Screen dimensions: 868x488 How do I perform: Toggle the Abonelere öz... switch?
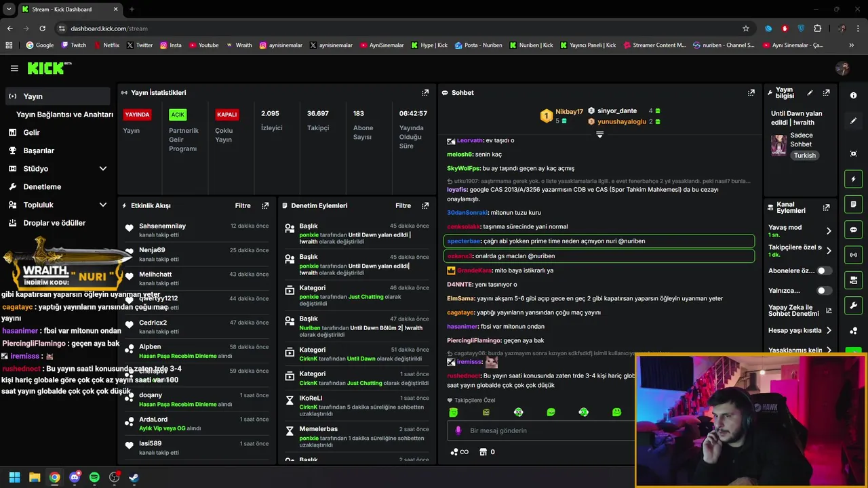click(x=824, y=270)
